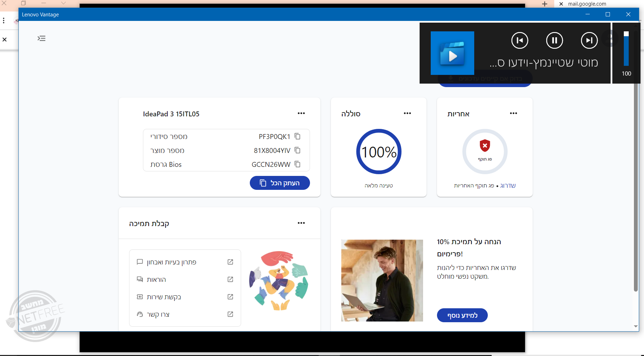This screenshot has width=644, height=356.
Task: Click external-link icon beside 'הוראות'
Action: [x=230, y=279]
